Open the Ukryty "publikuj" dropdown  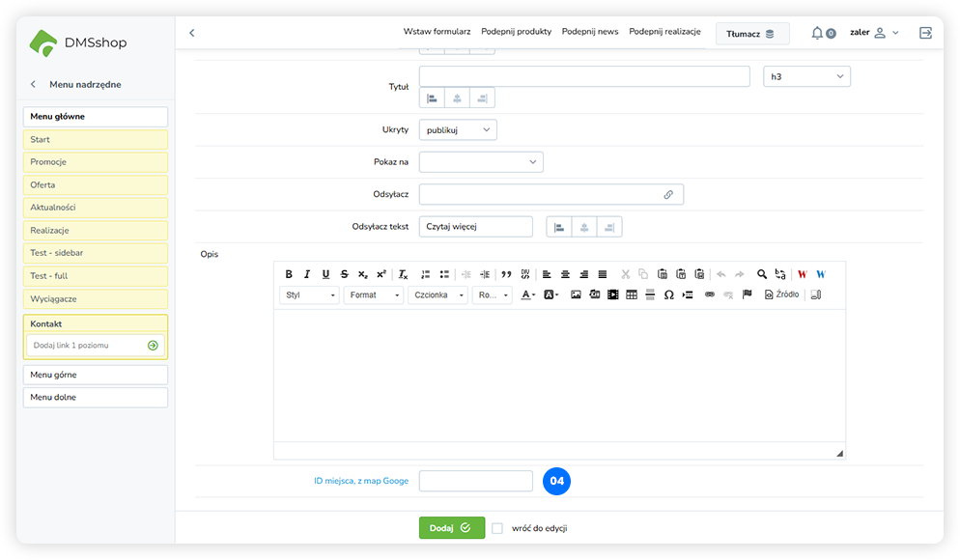click(x=458, y=129)
